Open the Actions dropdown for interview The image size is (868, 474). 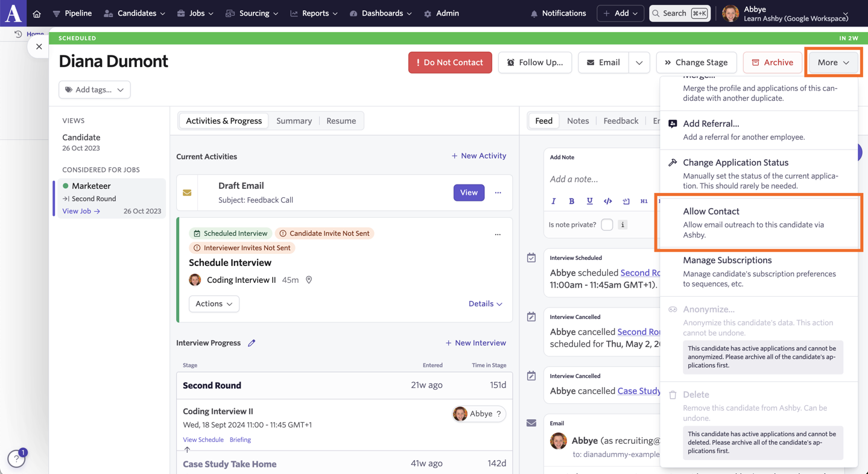coord(214,304)
